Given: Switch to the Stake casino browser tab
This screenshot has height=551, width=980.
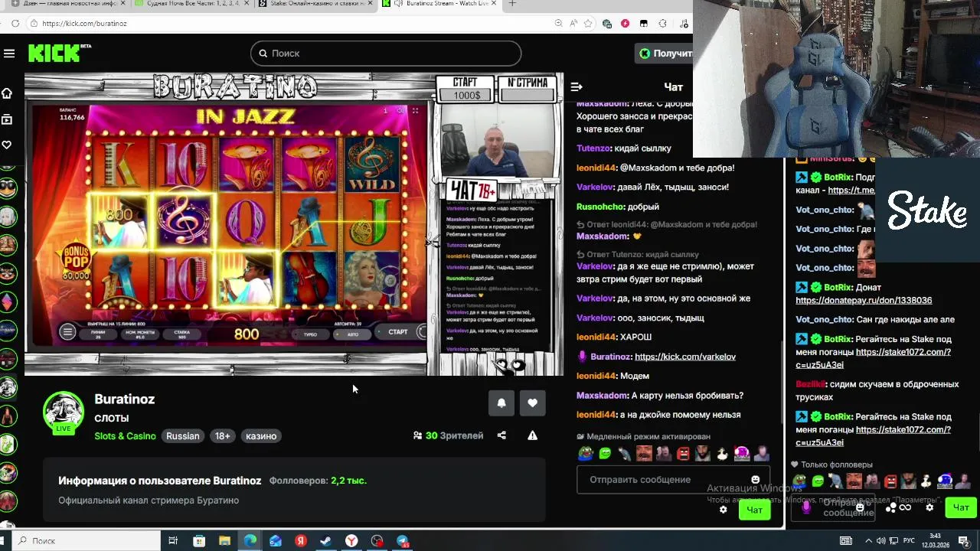Looking at the screenshot, I should 315,4.
